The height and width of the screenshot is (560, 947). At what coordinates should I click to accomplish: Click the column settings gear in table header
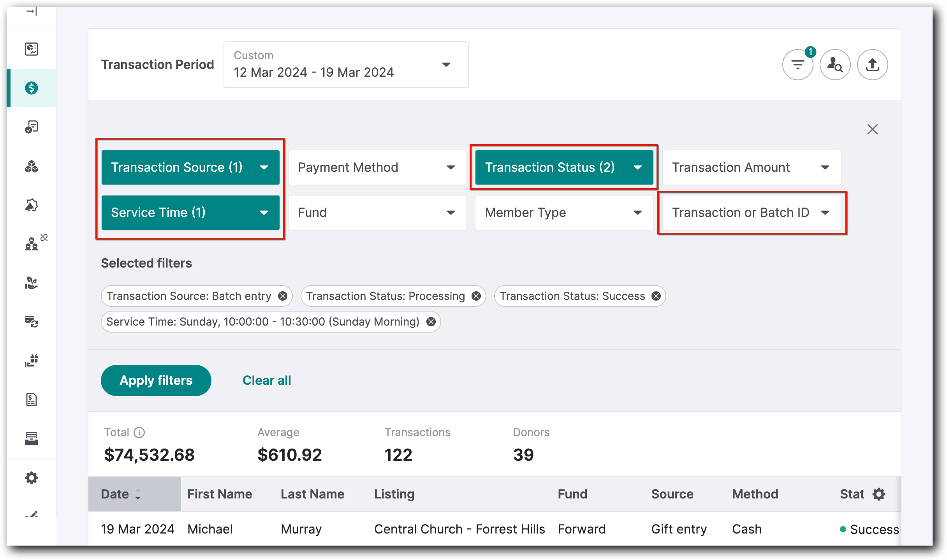coord(878,494)
